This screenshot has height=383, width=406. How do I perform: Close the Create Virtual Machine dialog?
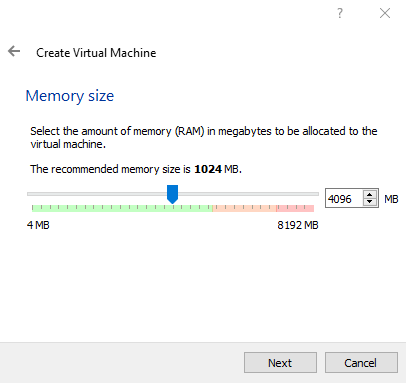385,13
